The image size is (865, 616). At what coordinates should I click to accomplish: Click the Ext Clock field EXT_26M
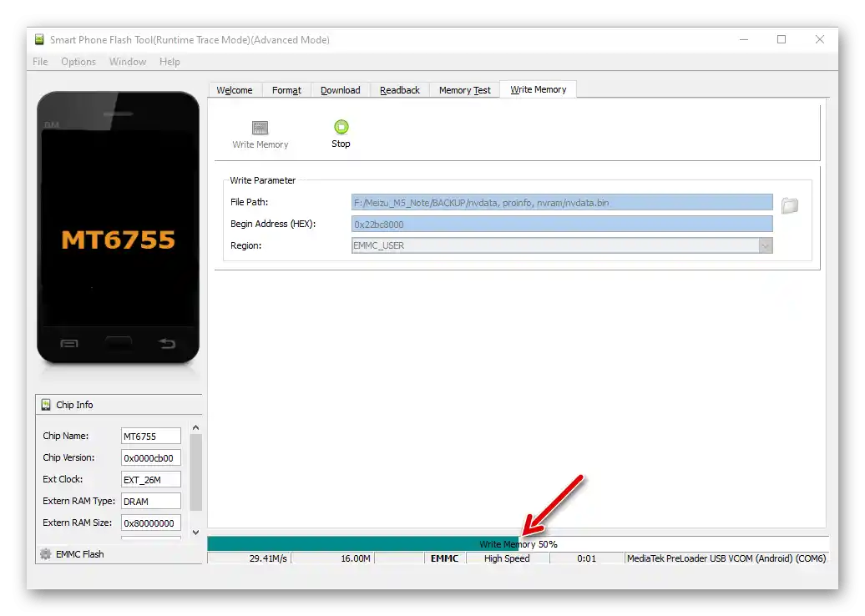[150, 479]
